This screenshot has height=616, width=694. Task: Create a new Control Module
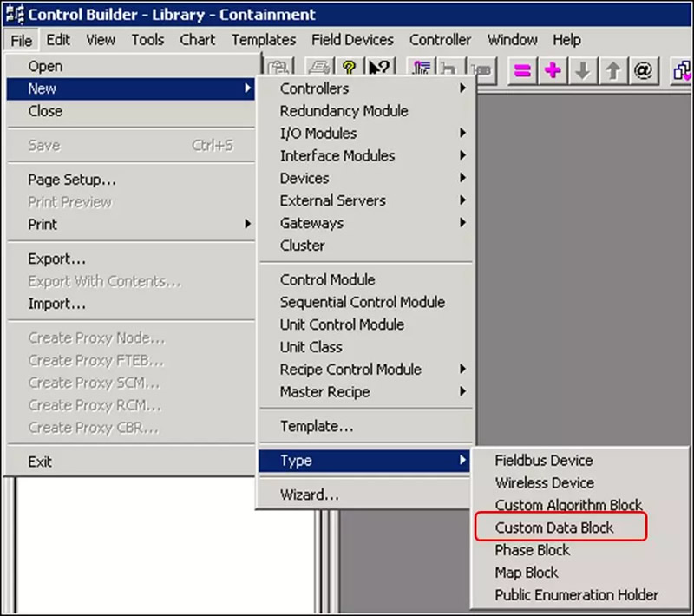[x=365, y=279]
